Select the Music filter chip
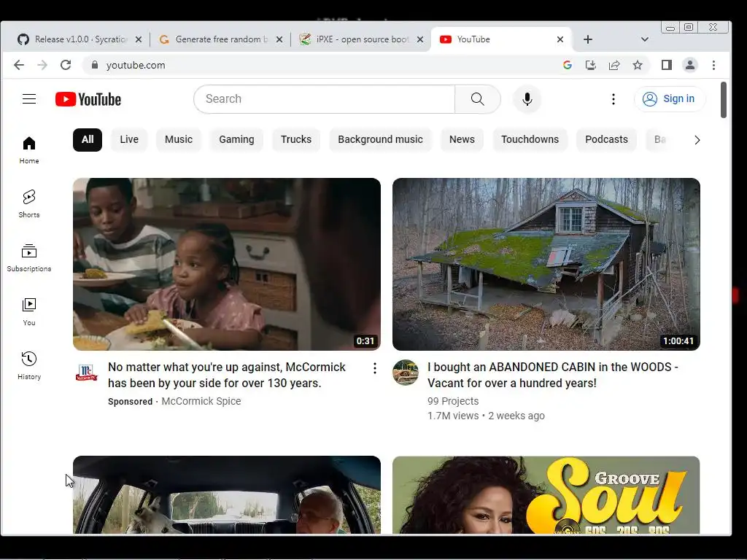Image resolution: width=747 pixels, height=560 pixels. [x=179, y=139]
